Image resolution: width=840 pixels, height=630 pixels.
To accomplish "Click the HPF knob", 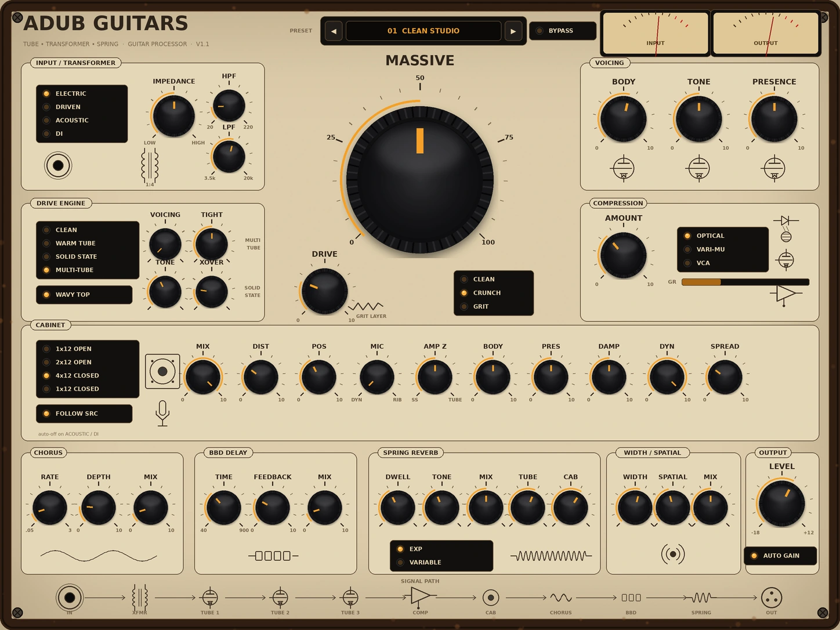I will (x=229, y=106).
